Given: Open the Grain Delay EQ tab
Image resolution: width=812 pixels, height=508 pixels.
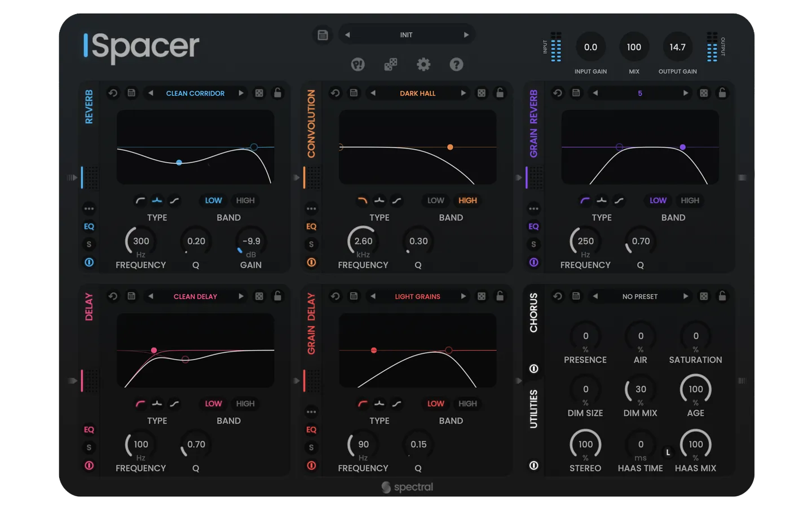Looking at the screenshot, I should click(311, 430).
